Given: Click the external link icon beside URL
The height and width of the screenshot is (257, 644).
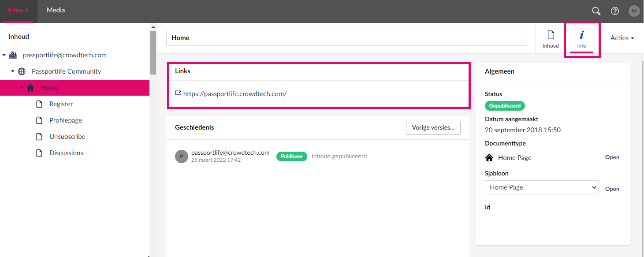Looking at the screenshot, I should [178, 93].
